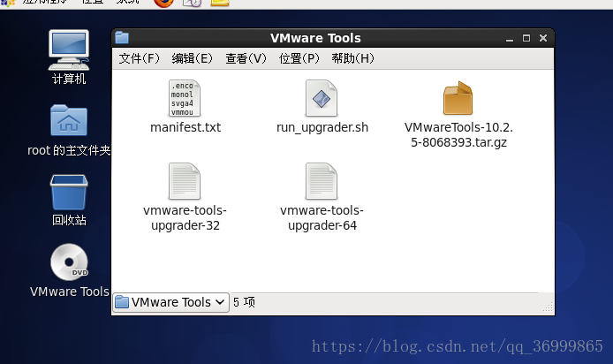613x364 pixels.
Task: Close the VMware Tools window
Action: pyautogui.click(x=543, y=38)
